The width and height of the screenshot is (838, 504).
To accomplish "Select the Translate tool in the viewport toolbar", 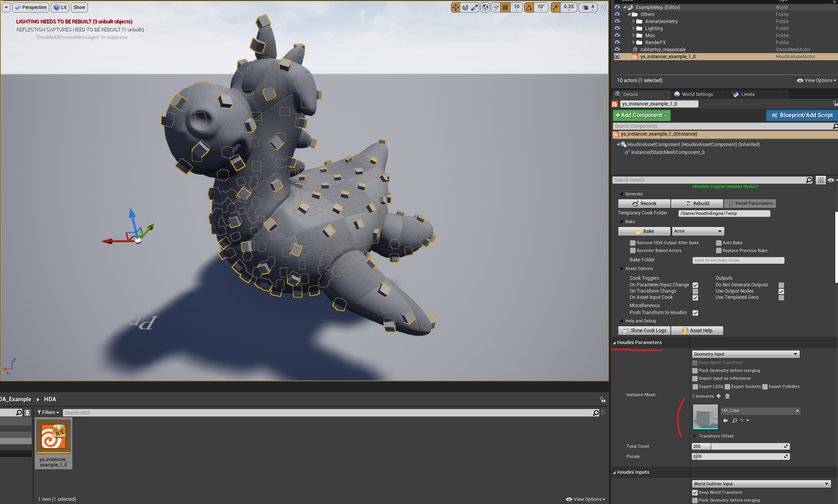I will tap(455, 7).
